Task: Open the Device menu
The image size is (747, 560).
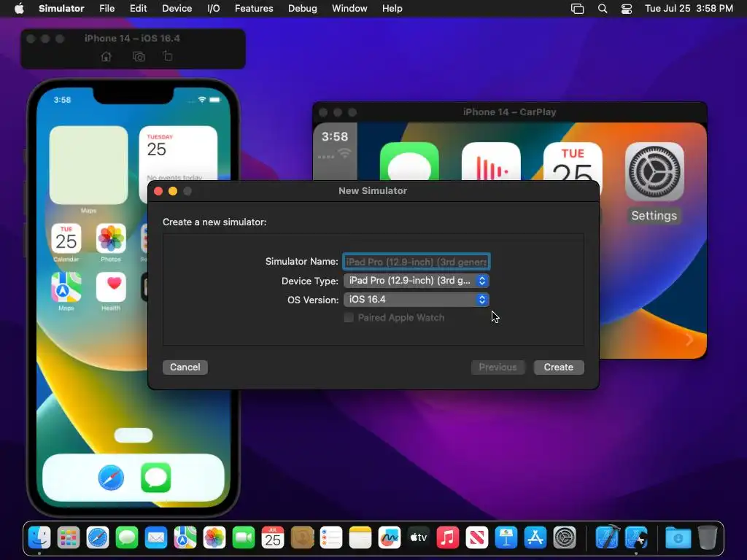Action: tap(177, 9)
